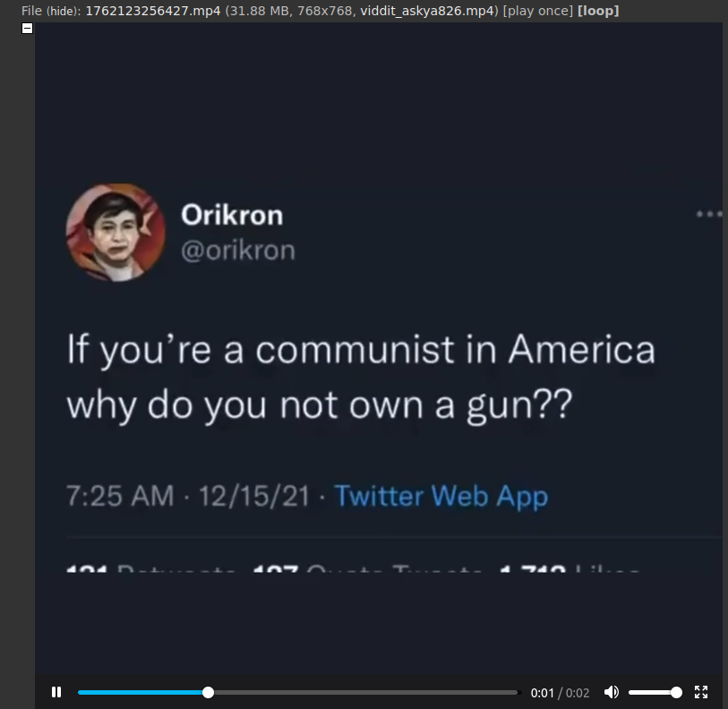The image size is (728, 709).
Task: Click the Twitter Web App link
Action: [441, 496]
